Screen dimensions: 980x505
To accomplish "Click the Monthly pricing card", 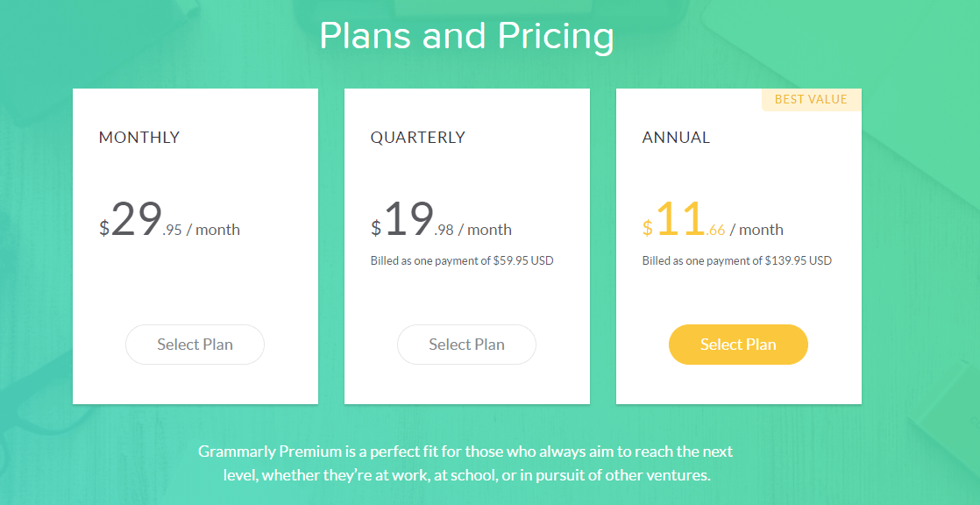I will 195,246.
